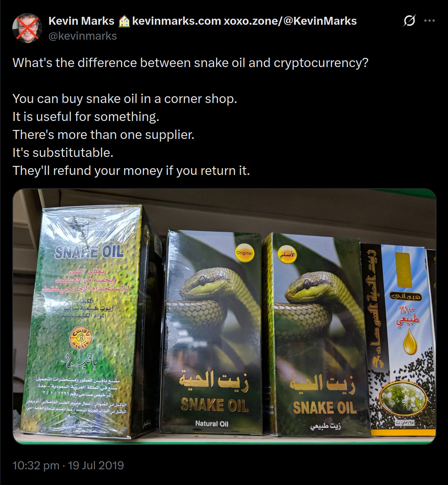
Task: Click the "They'll refund your money" line
Action: (131, 171)
